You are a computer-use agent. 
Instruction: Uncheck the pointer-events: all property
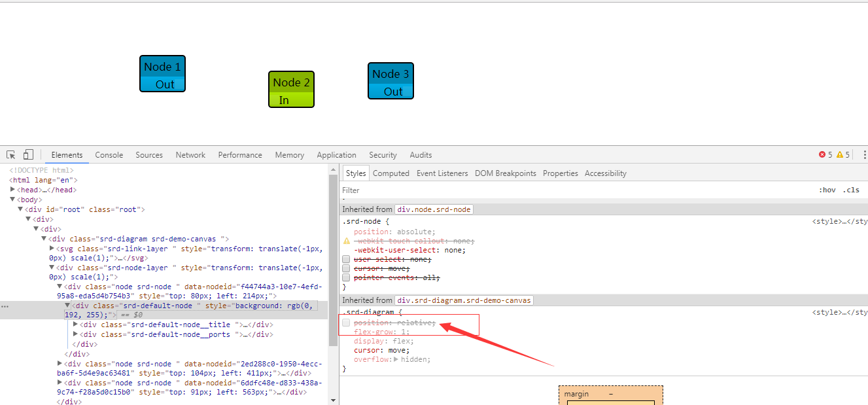point(346,277)
